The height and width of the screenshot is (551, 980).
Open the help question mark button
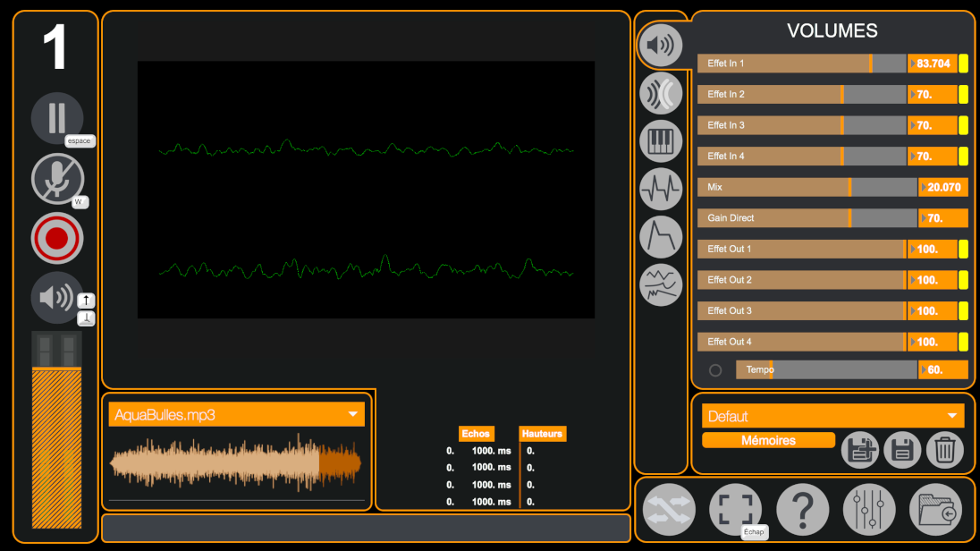(x=802, y=510)
